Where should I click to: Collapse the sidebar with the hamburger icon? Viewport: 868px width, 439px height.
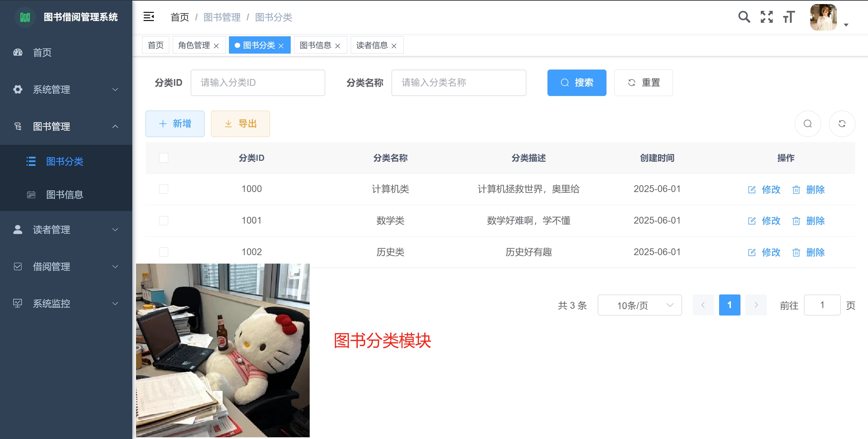(x=149, y=16)
